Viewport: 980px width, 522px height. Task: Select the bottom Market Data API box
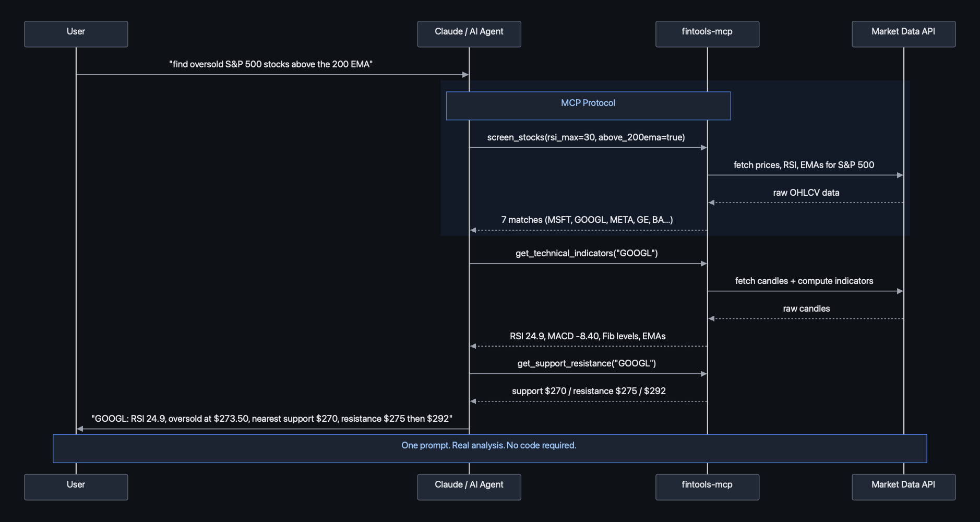coord(903,487)
